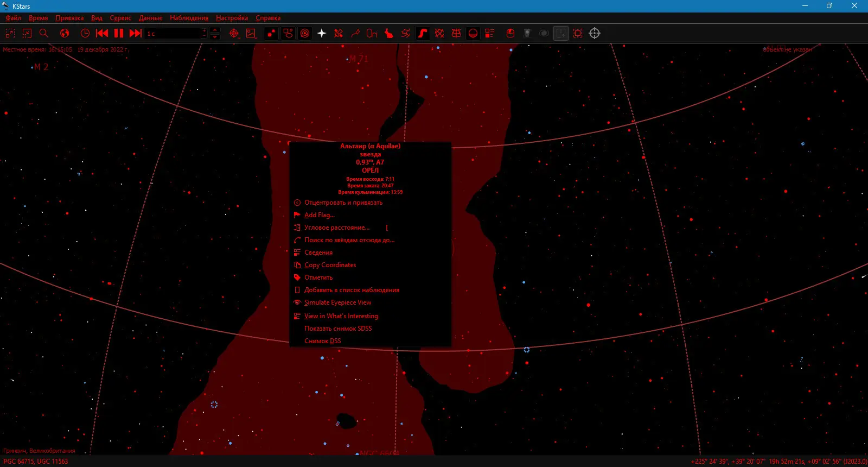The width and height of the screenshot is (868, 467).
Task: Click the red cylinder toolbar icon
Action: point(510,33)
